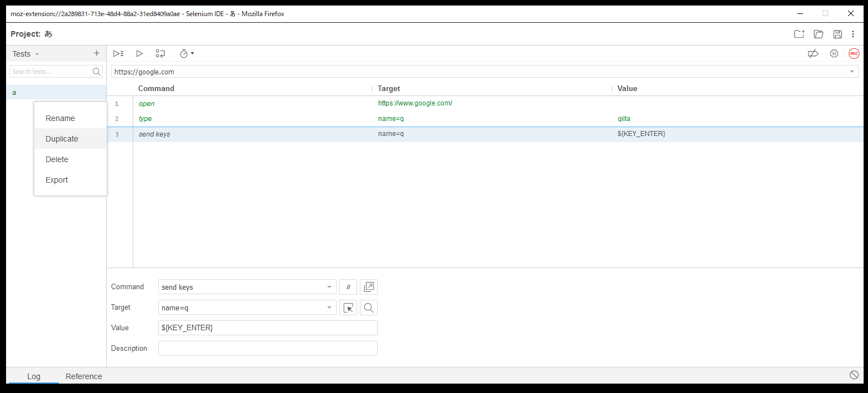Focus the Description field
This screenshot has width=868, height=393.
point(268,348)
